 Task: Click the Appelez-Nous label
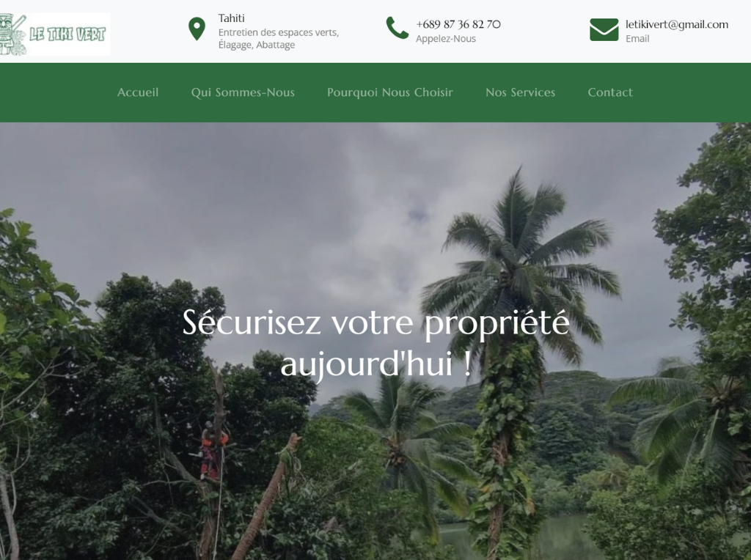point(446,39)
